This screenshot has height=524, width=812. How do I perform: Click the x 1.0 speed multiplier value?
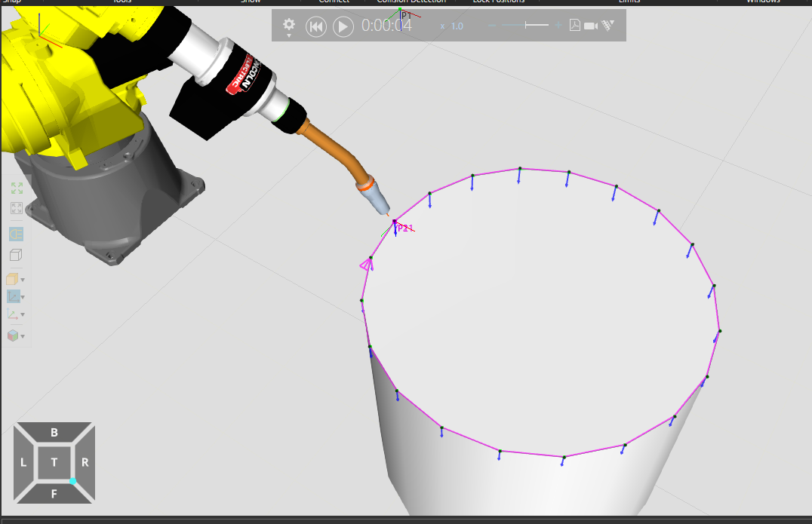click(x=452, y=26)
